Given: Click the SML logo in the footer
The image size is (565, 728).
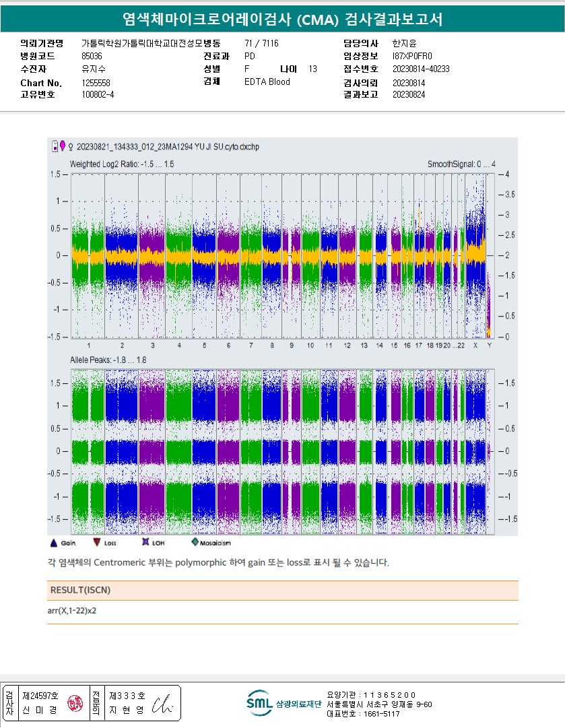Looking at the screenshot, I should tap(259, 703).
